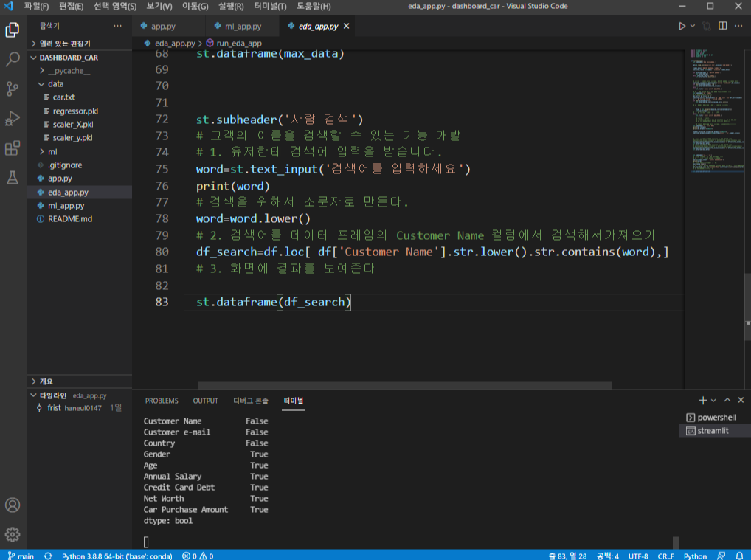Screen dimensions: 751x560
Task: Run Python file with play button
Action: 682,26
